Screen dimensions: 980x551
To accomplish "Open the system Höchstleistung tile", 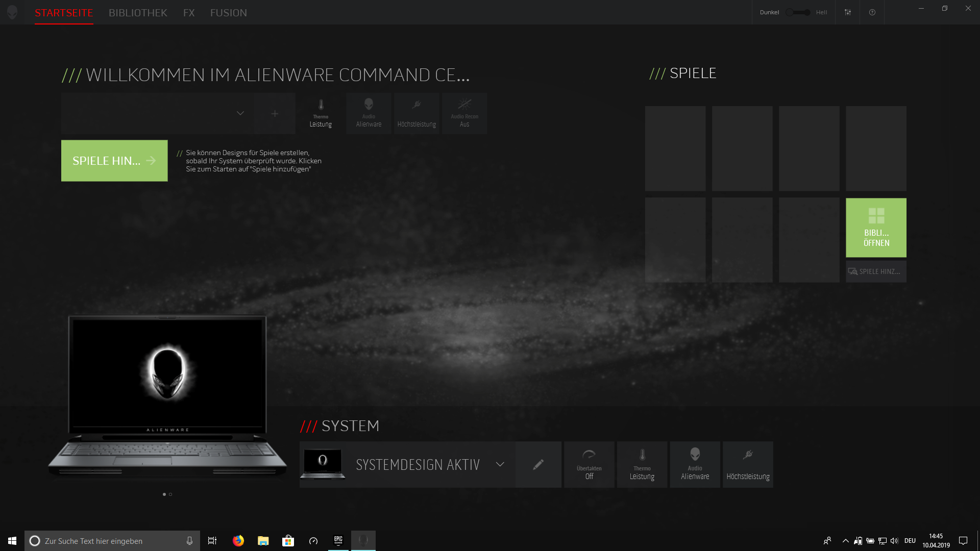I will (748, 464).
